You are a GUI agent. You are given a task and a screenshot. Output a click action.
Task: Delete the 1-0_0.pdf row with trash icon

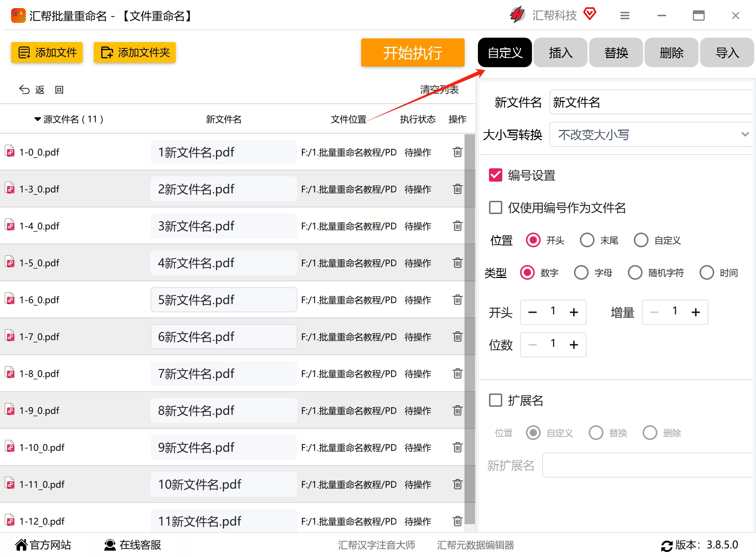point(457,152)
